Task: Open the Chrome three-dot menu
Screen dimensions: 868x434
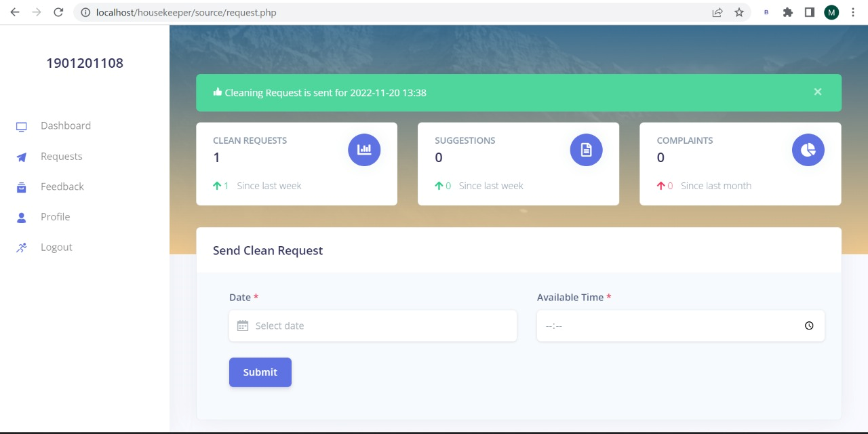Action: (852, 12)
